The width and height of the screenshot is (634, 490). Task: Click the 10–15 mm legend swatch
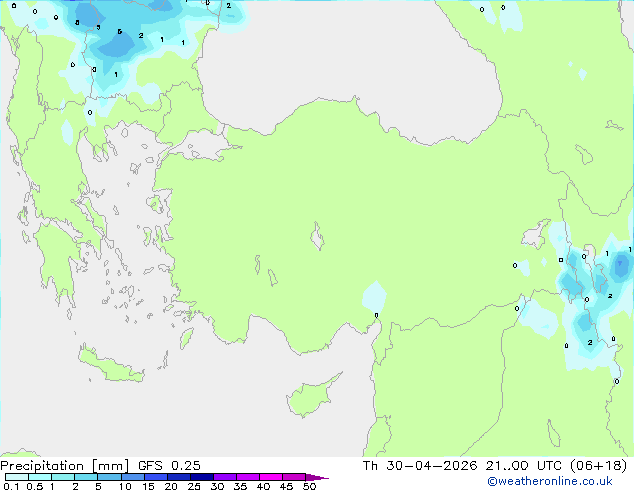point(133,477)
